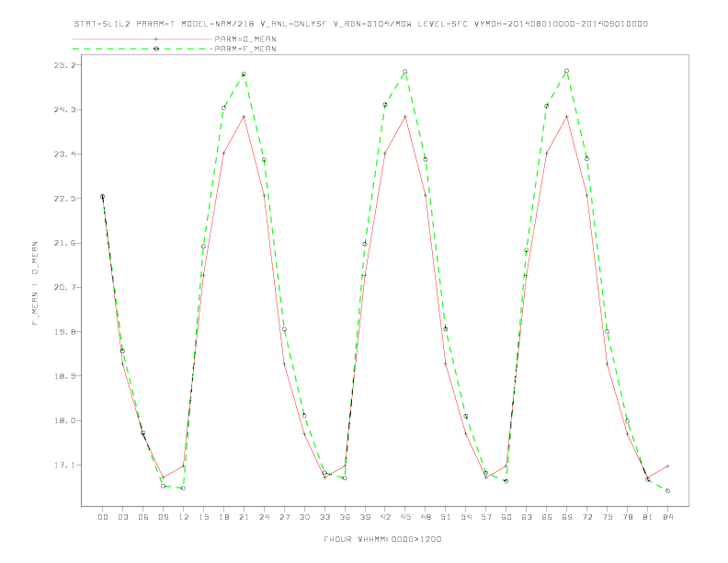Viewport: 728px width, 563px height.
Task: Click the PARM=O_MEAN legend label
Action: (245, 39)
